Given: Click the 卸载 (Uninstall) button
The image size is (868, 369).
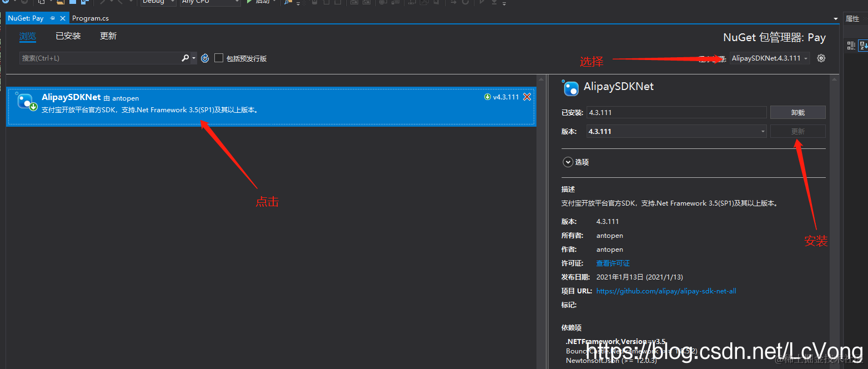Looking at the screenshot, I should click(797, 112).
